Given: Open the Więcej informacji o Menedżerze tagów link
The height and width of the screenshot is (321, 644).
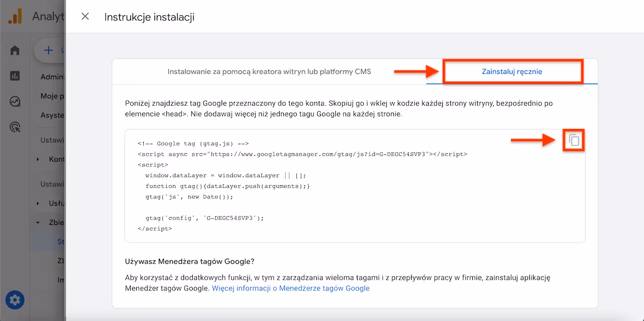Looking at the screenshot, I should [290, 288].
